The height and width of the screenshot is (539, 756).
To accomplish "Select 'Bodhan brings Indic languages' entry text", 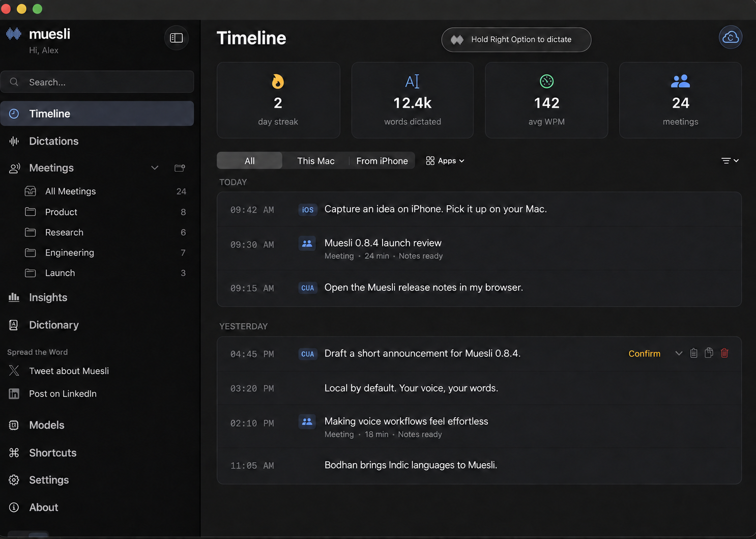I will click(411, 465).
